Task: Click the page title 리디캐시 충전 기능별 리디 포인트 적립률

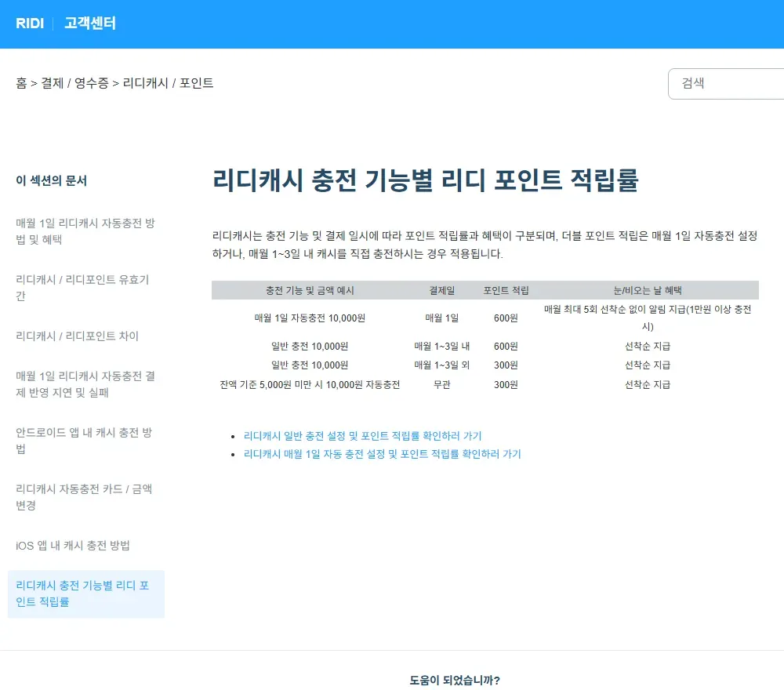Action: (426, 180)
